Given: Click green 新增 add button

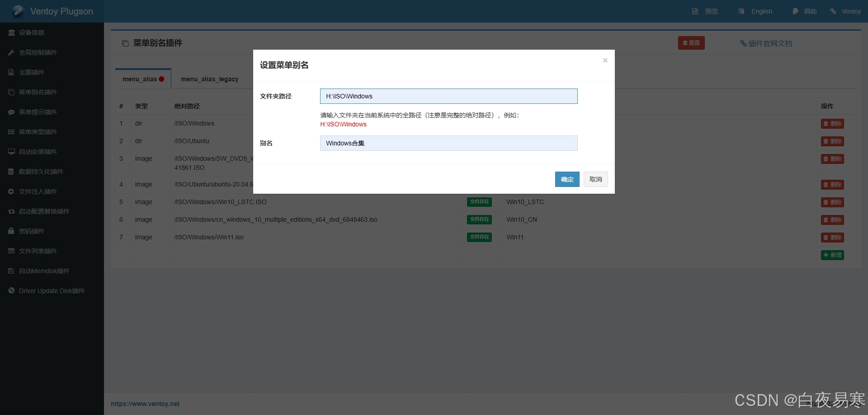Looking at the screenshot, I should click(x=832, y=255).
